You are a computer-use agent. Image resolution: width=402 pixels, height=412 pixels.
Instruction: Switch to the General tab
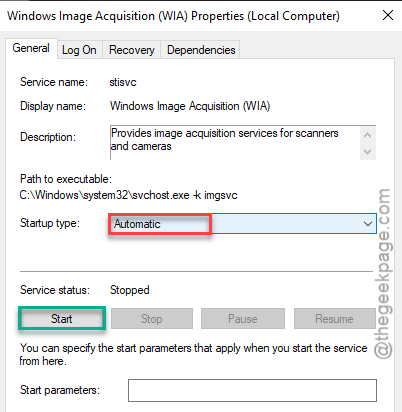(x=31, y=48)
